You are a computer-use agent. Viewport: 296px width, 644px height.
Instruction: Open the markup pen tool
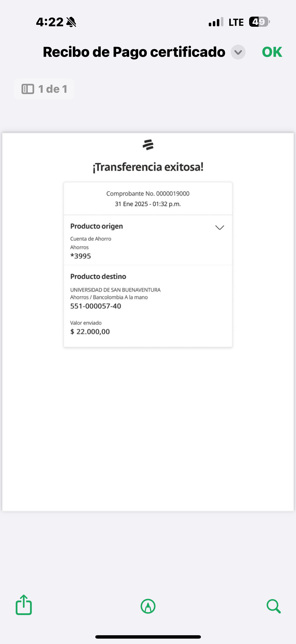pyautogui.click(x=148, y=606)
